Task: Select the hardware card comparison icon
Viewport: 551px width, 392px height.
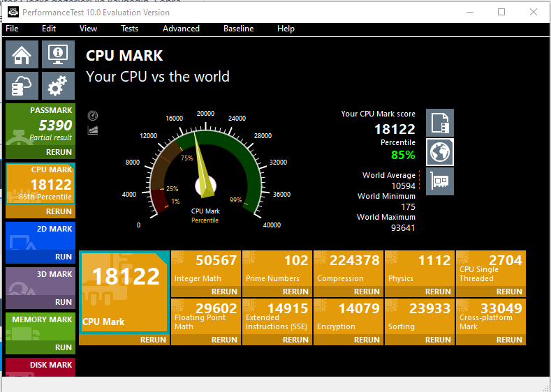Action: coord(440,181)
